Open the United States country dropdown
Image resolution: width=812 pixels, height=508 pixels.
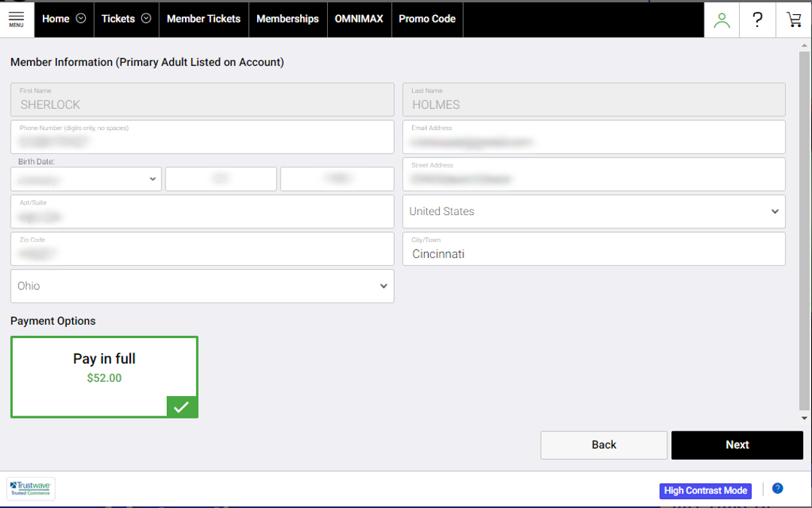pos(593,211)
